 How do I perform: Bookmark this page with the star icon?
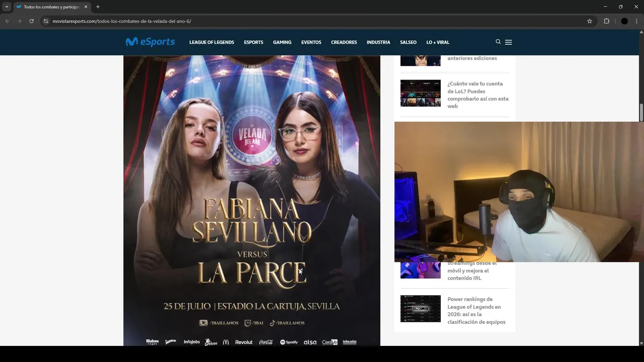pos(590,21)
